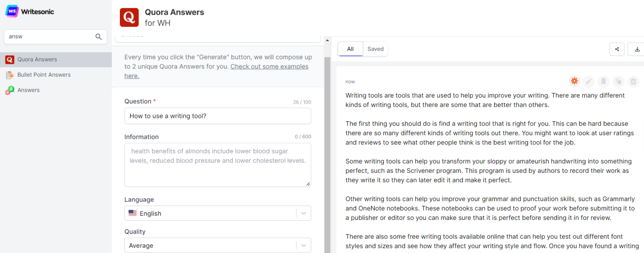
Task: Switch to the Saved tab
Action: tap(375, 49)
